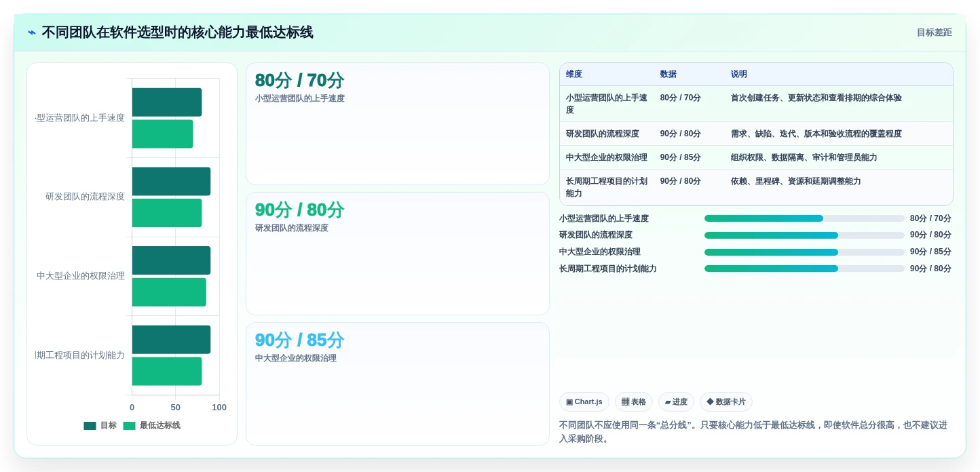Click the 说明 column header
Screen dimensions: 980x472
738,75
